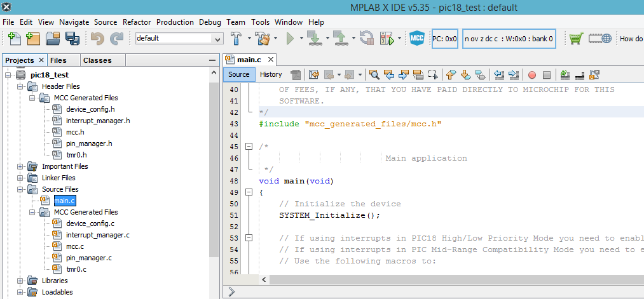Click the PC: 0x0 program counter box
The height and width of the screenshot is (299, 644).
click(445, 39)
